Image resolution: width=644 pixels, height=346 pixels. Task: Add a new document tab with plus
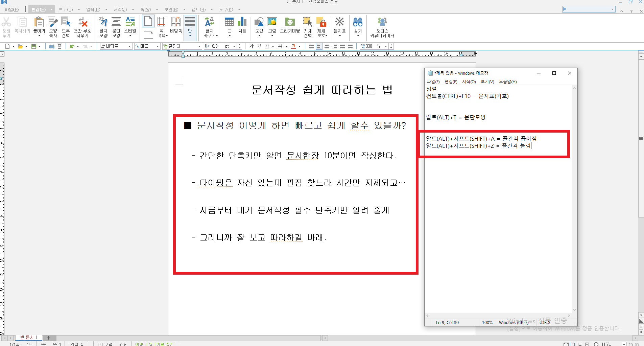(48, 338)
